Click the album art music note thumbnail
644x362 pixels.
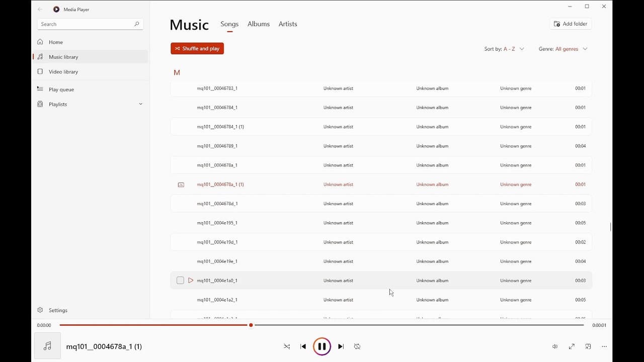coord(47,346)
